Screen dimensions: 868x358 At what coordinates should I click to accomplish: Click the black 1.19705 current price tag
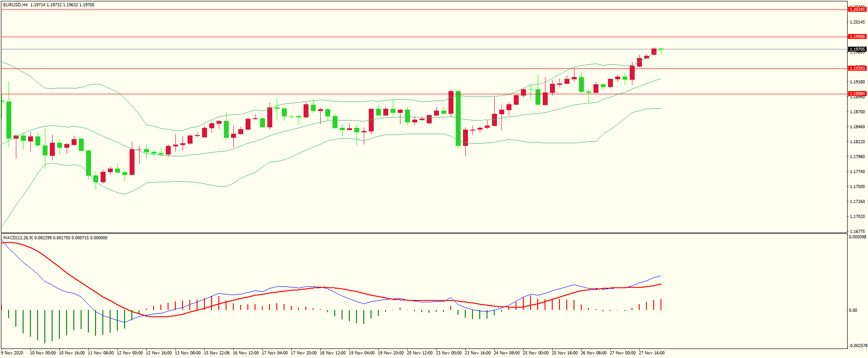[x=857, y=49]
